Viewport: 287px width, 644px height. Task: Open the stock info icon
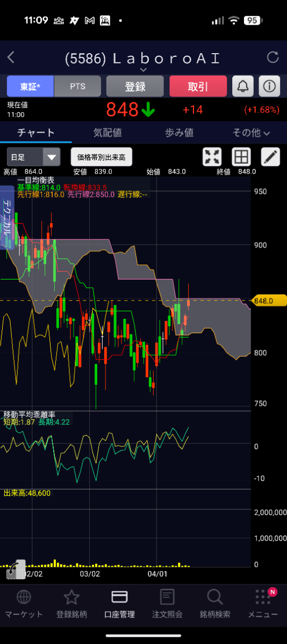(x=269, y=86)
